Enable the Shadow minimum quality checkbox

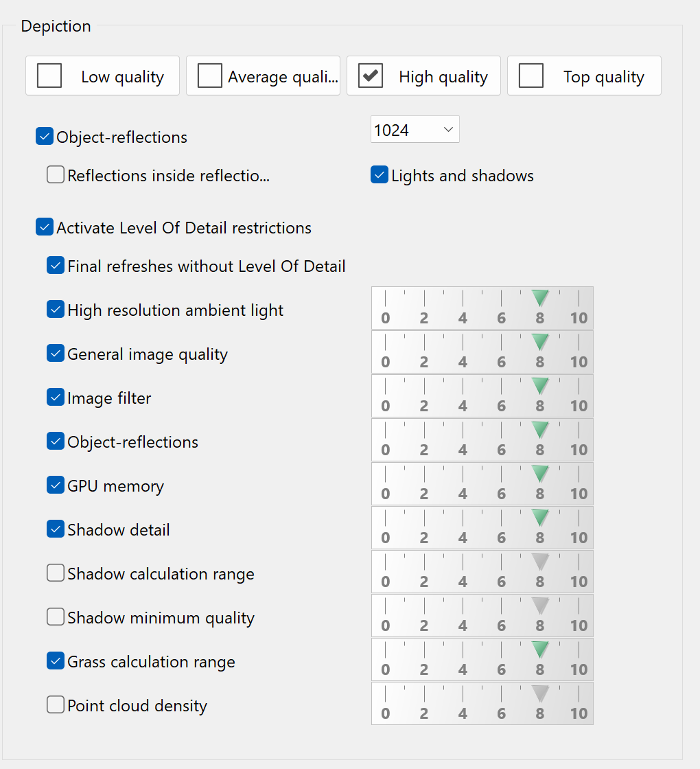(x=55, y=617)
